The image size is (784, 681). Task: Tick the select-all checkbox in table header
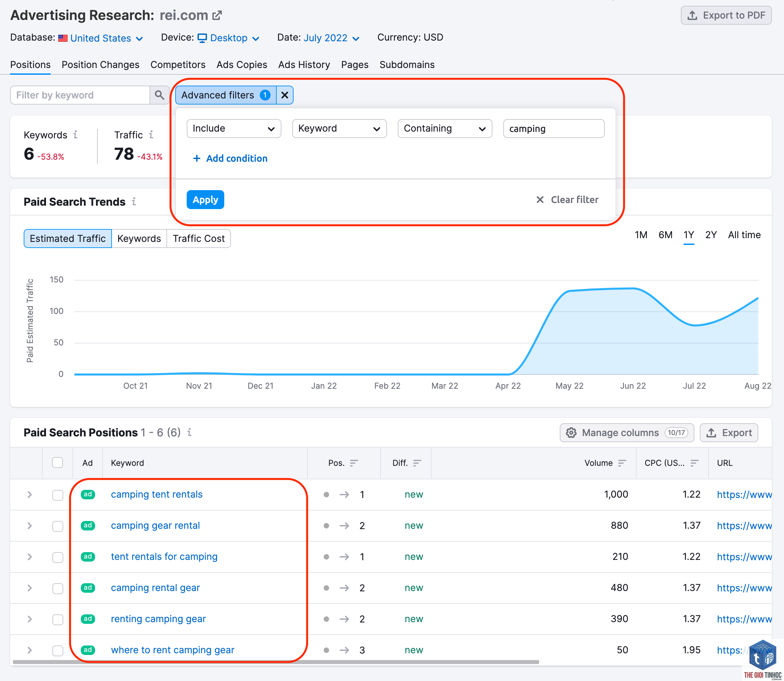point(57,462)
